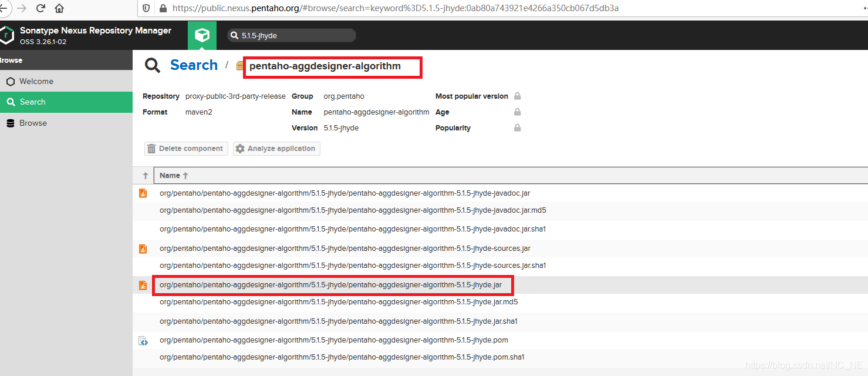This screenshot has height=376, width=868.
Task: Sort by the Name column header
Action: tap(511, 175)
